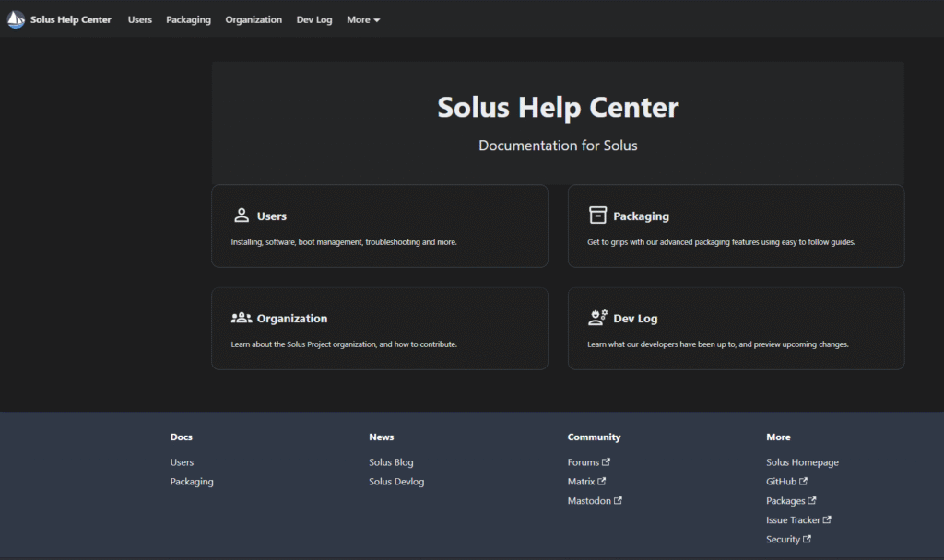Go to Users in the top navigation
The height and width of the screenshot is (560, 944).
[140, 19]
